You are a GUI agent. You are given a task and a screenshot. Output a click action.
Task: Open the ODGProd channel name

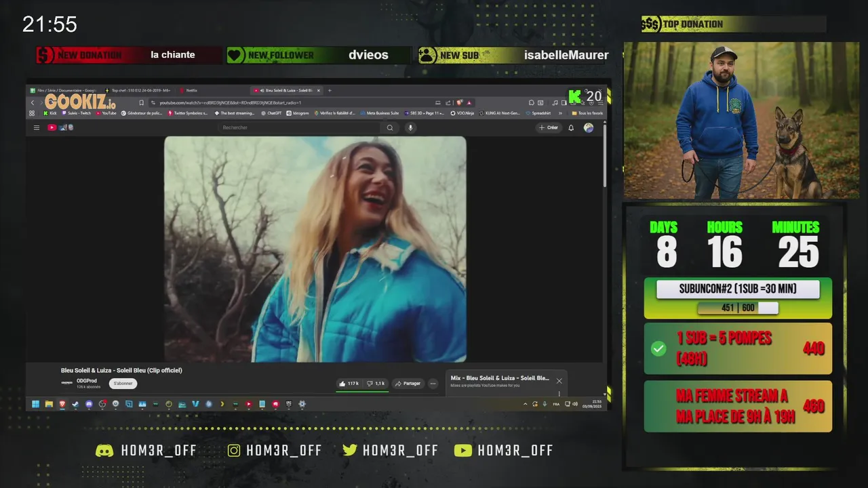pyautogui.click(x=87, y=381)
